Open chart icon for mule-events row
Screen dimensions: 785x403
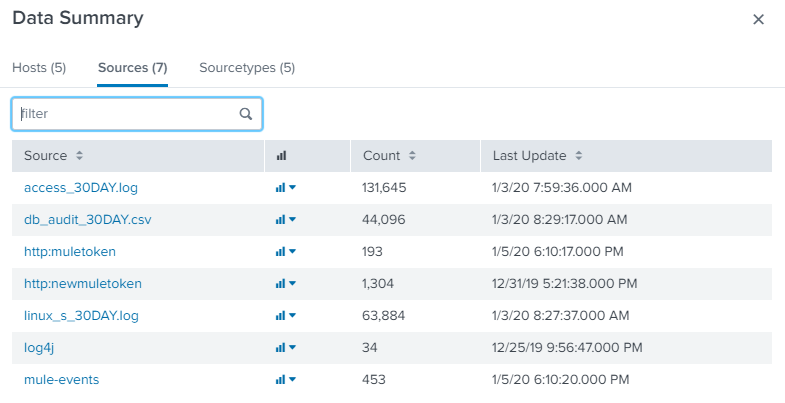286,380
